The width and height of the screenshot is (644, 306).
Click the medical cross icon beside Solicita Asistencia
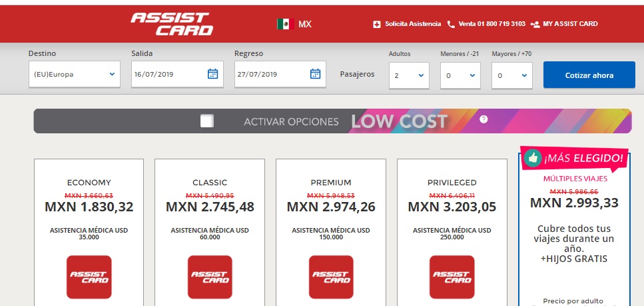click(377, 25)
